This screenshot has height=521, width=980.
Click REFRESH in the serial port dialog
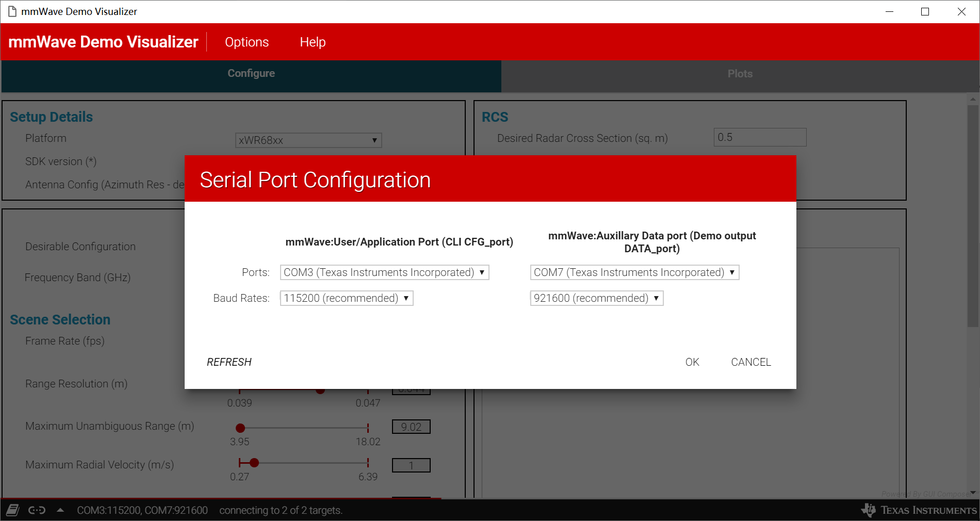[x=229, y=362]
